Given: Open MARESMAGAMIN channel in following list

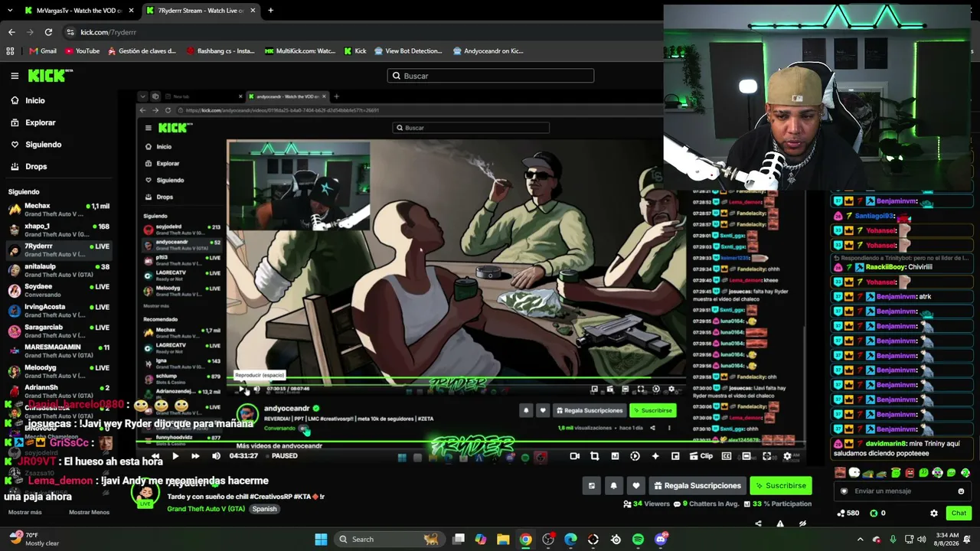Looking at the screenshot, I should pyautogui.click(x=59, y=350).
